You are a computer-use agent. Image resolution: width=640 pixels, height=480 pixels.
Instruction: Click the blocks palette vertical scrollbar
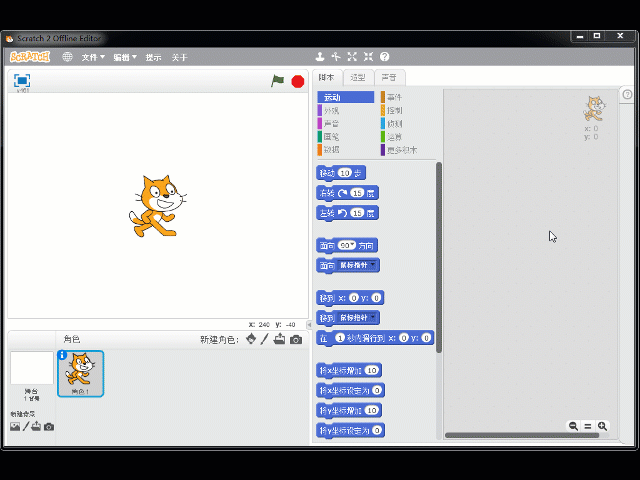click(439, 258)
